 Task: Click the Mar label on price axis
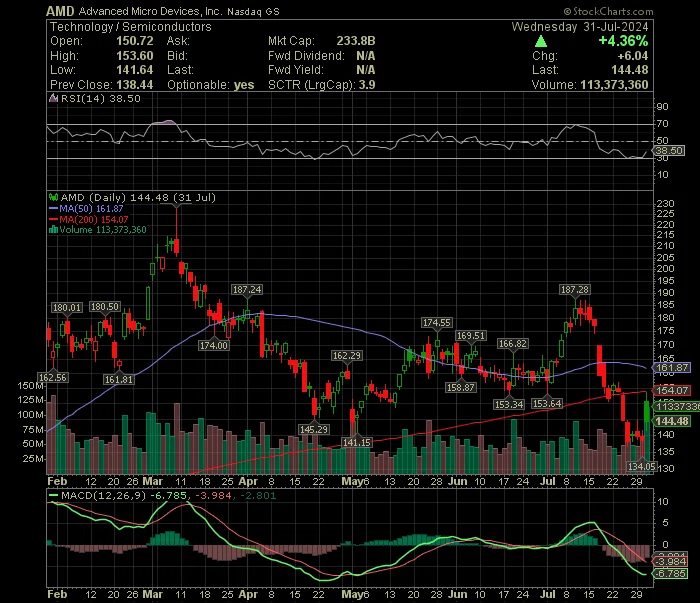[153, 482]
